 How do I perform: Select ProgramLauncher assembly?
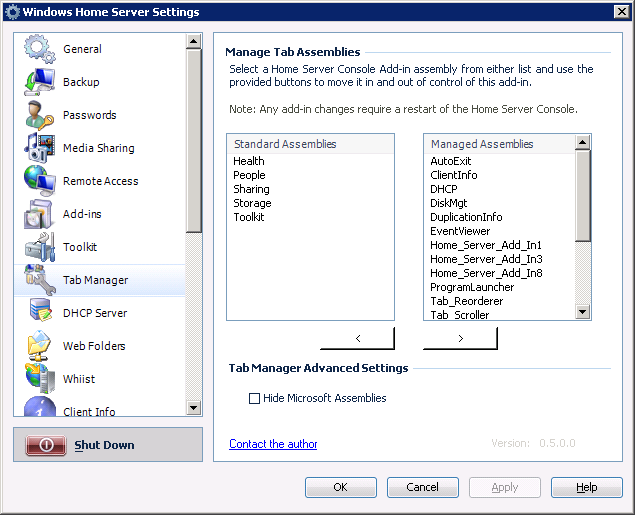tap(472, 287)
